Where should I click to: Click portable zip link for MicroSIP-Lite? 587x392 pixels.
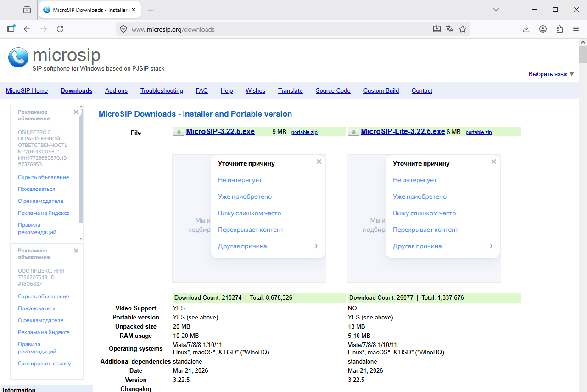(479, 132)
